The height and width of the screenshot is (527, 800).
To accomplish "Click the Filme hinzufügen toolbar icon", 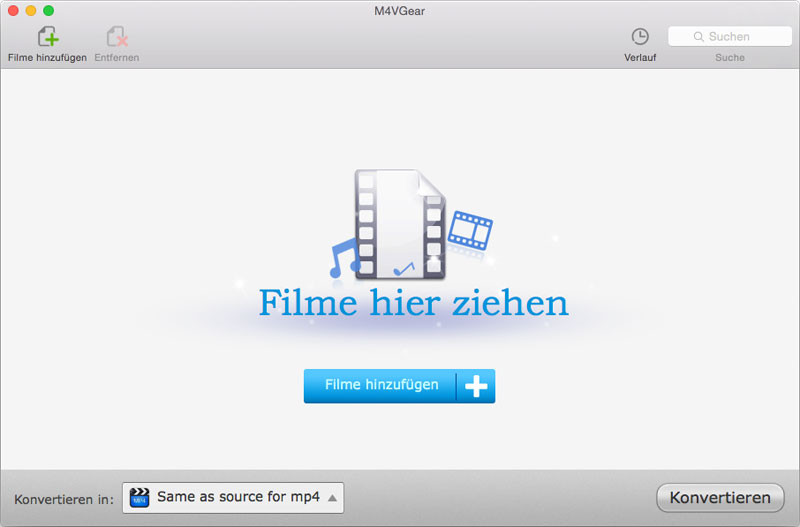I will coord(48,37).
